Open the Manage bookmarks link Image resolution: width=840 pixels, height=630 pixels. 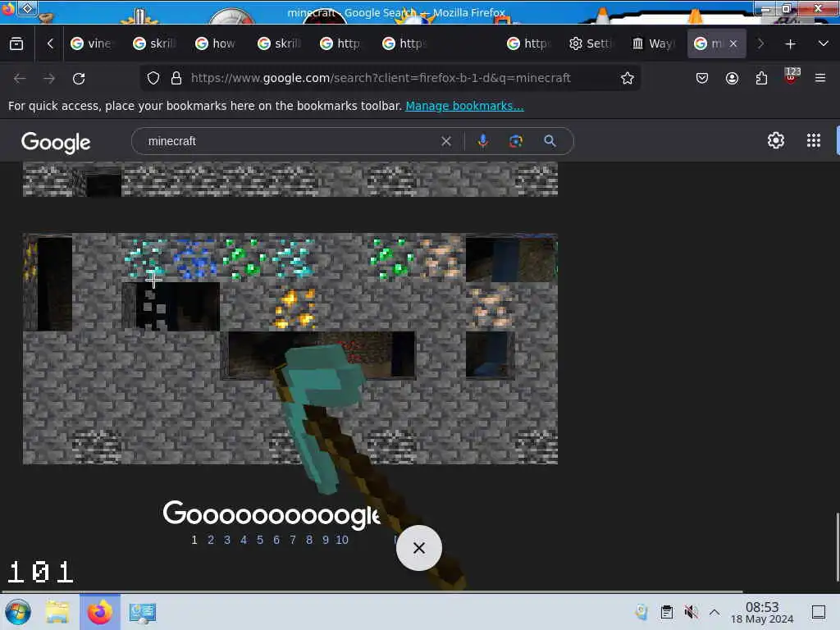tap(464, 106)
